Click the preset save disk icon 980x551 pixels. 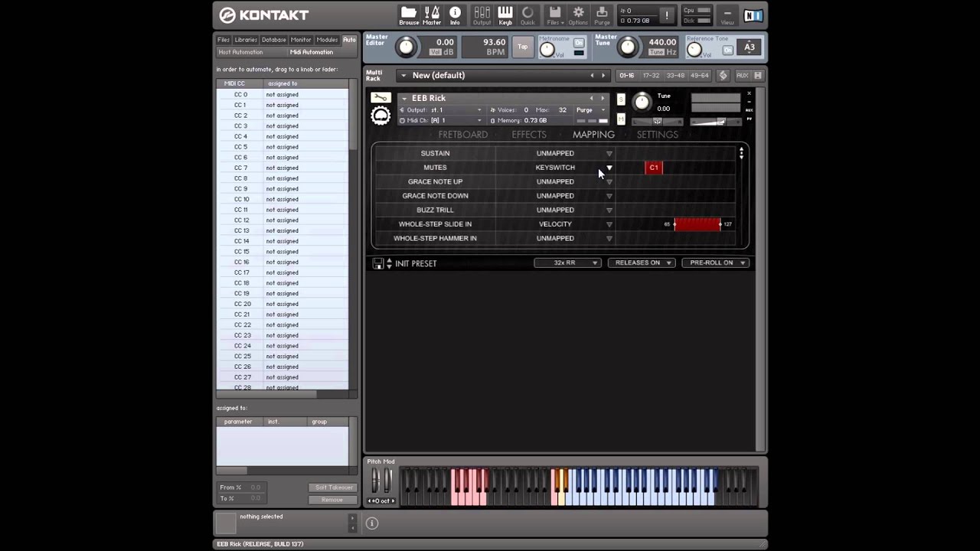378,263
